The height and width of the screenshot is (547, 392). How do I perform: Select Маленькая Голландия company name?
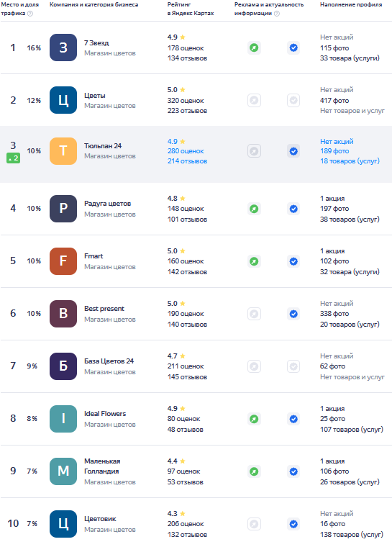102,466
